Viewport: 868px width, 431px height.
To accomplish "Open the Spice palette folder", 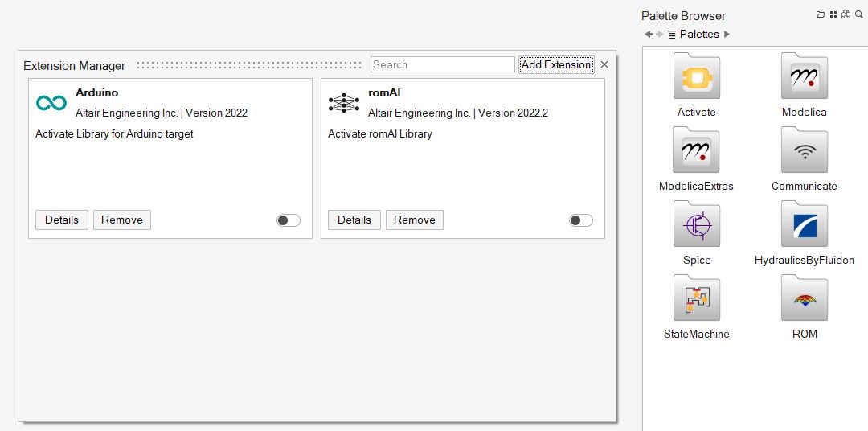I will click(x=696, y=225).
